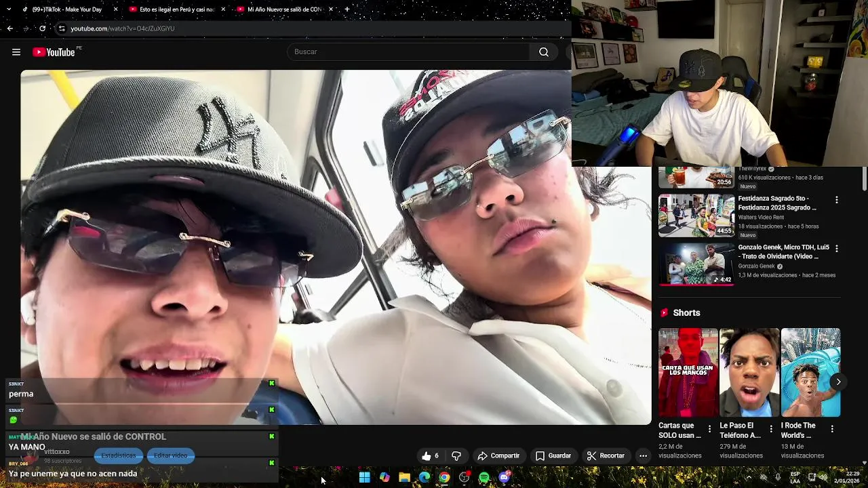Open the OBS Studio taskbar icon

click(x=464, y=477)
